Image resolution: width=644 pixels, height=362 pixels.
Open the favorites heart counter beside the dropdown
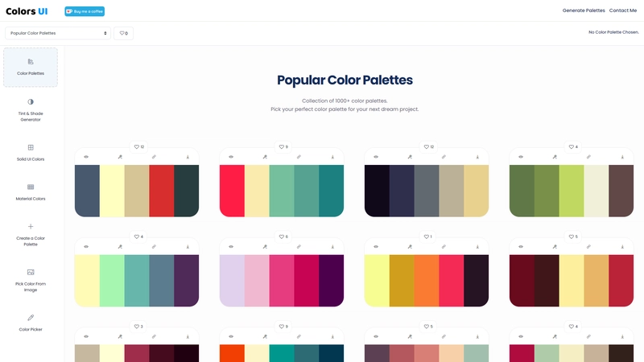point(124,33)
